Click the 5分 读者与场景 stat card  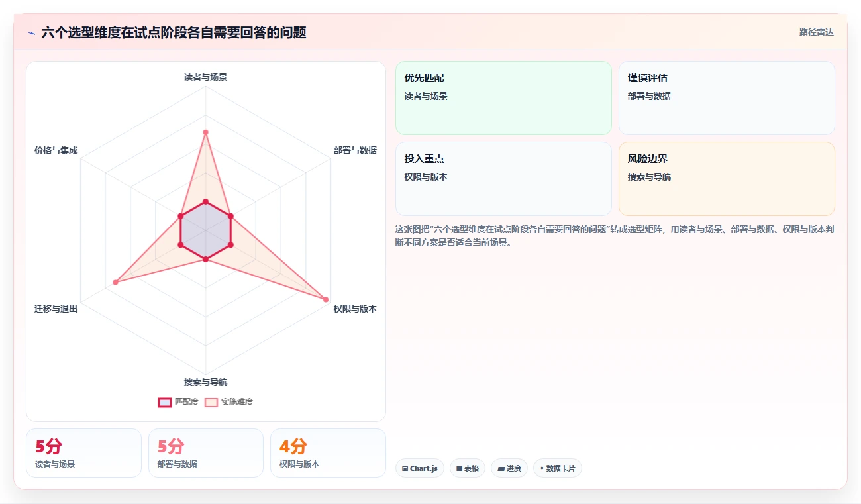(x=83, y=453)
